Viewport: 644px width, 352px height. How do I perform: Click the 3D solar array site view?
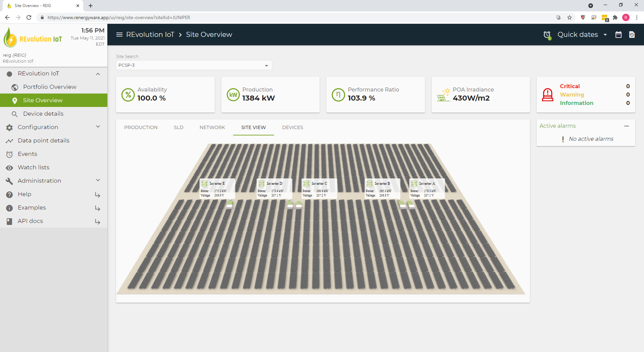pyautogui.click(x=321, y=219)
